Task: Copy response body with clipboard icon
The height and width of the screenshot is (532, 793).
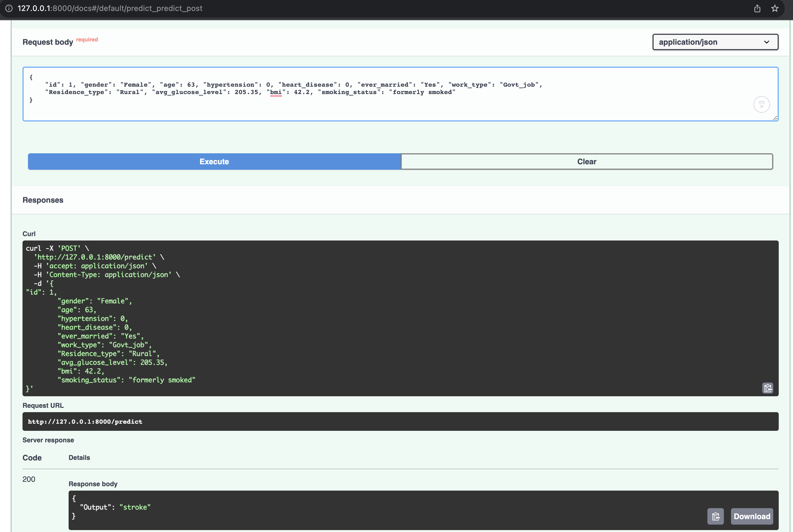Action: click(x=716, y=516)
